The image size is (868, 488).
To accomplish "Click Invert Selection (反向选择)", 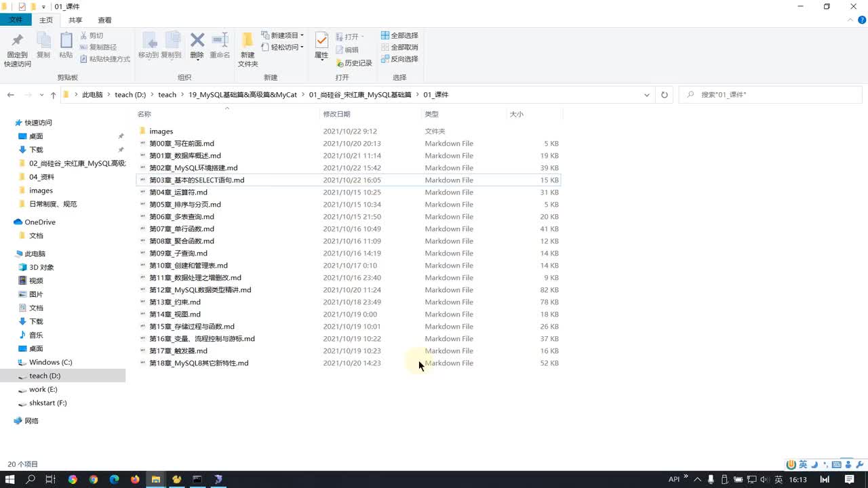I will pyautogui.click(x=399, y=59).
